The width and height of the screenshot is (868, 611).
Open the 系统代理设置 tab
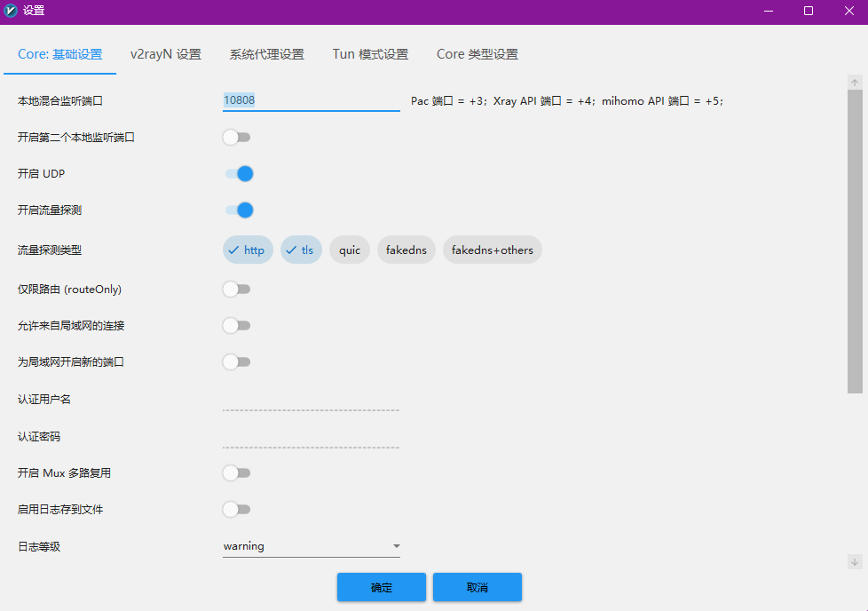(x=267, y=54)
